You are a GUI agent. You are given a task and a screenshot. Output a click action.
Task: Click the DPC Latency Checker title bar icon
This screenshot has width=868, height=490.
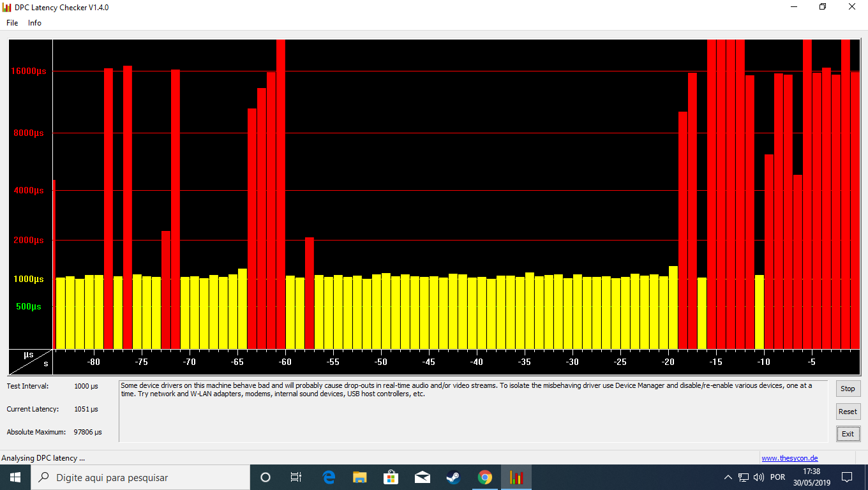7,7
